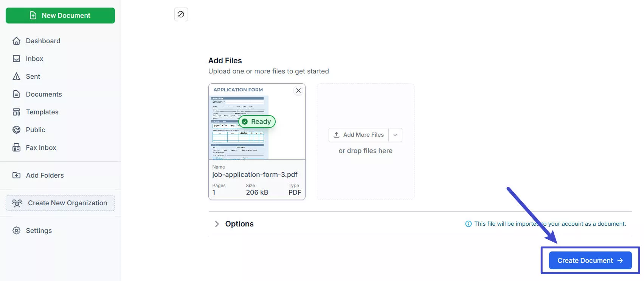Select the Inbox icon
The height and width of the screenshot is (281, 644).
pos(17,58)
